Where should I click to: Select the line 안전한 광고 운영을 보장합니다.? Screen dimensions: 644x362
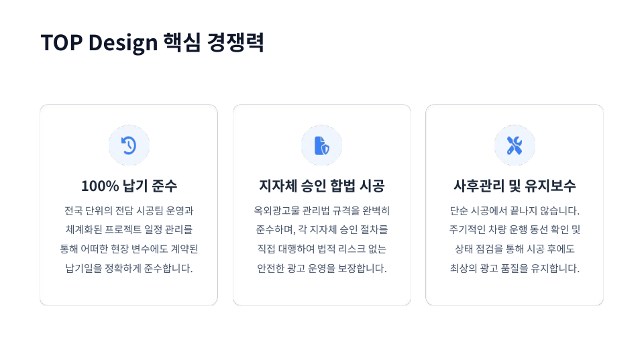click(322, 269)
